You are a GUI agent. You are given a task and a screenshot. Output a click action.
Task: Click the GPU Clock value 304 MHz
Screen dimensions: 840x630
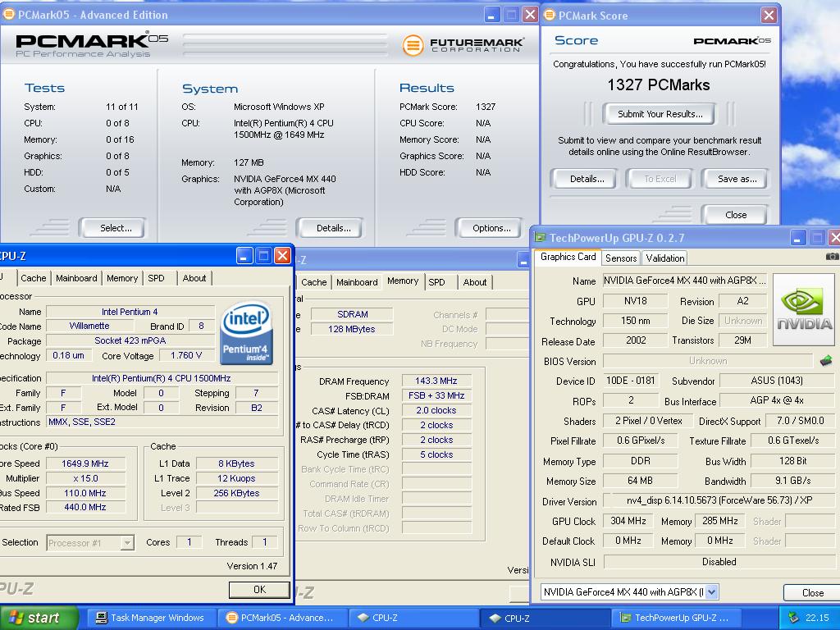[x=628, y=521]
